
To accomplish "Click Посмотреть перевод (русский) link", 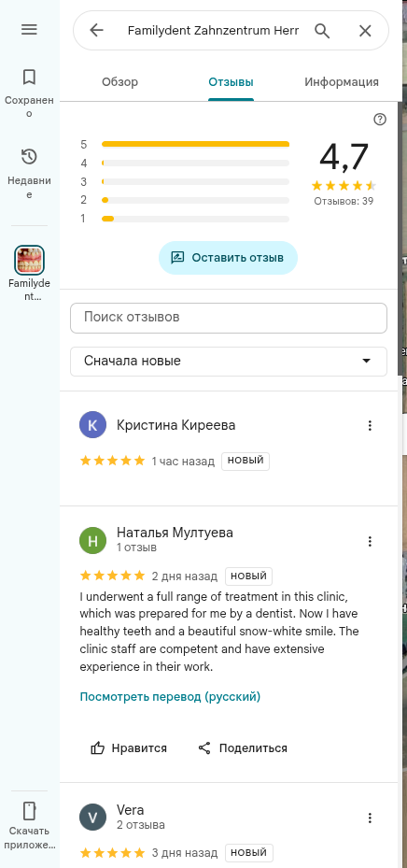I will point(170,696).
